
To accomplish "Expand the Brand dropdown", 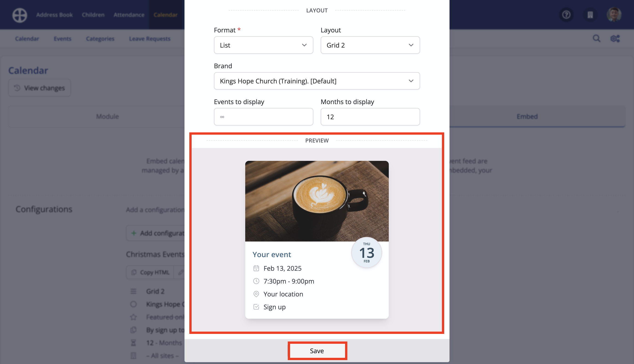I will (x=317, y=81).
